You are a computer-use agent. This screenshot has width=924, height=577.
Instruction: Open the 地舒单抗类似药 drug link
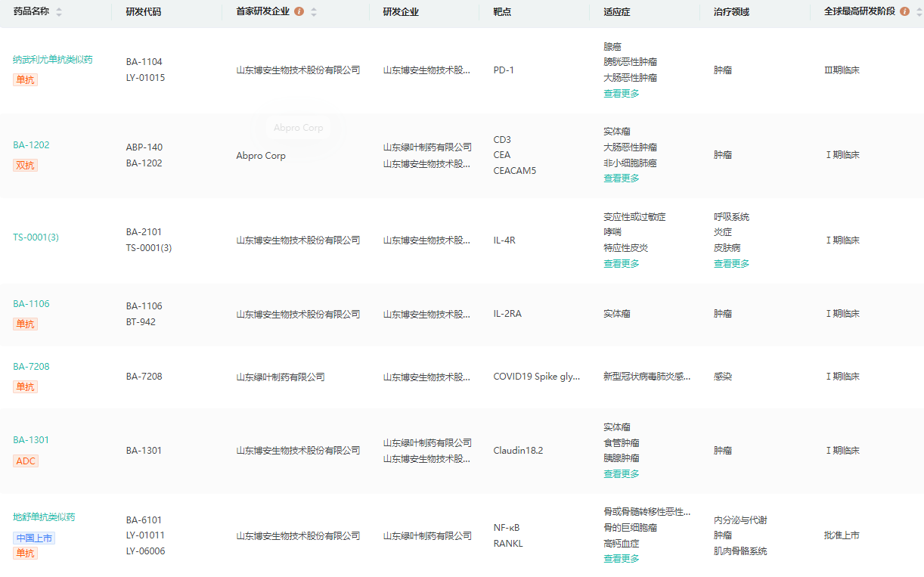pos(44,517)
